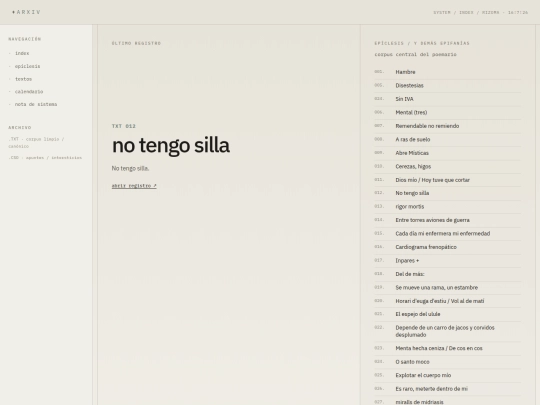Click the 'ÚLTIMO REGISTRO' heading

coord(136,43)
